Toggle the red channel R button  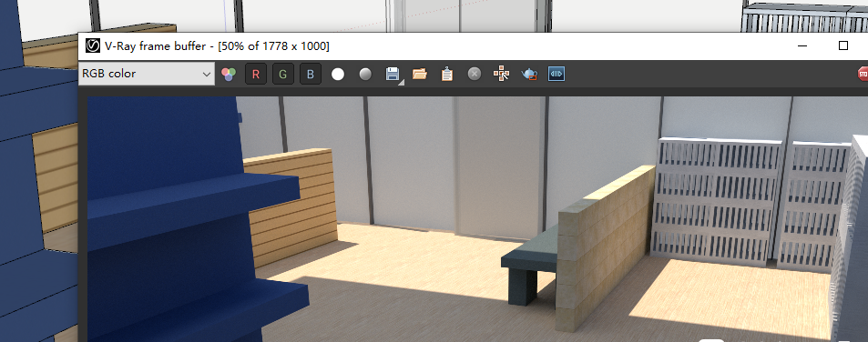click(256, 74)
